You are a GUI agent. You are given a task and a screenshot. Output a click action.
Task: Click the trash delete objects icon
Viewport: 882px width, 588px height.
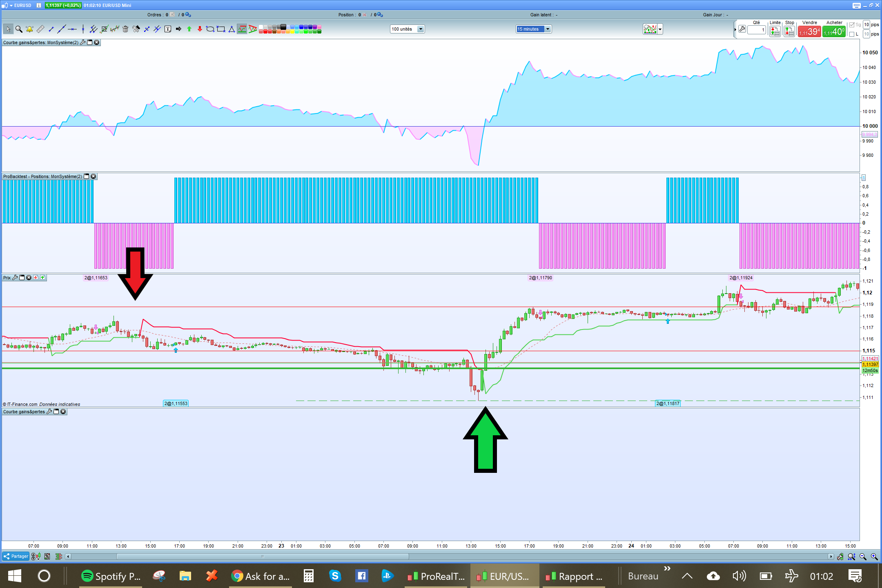coord(125,29)
